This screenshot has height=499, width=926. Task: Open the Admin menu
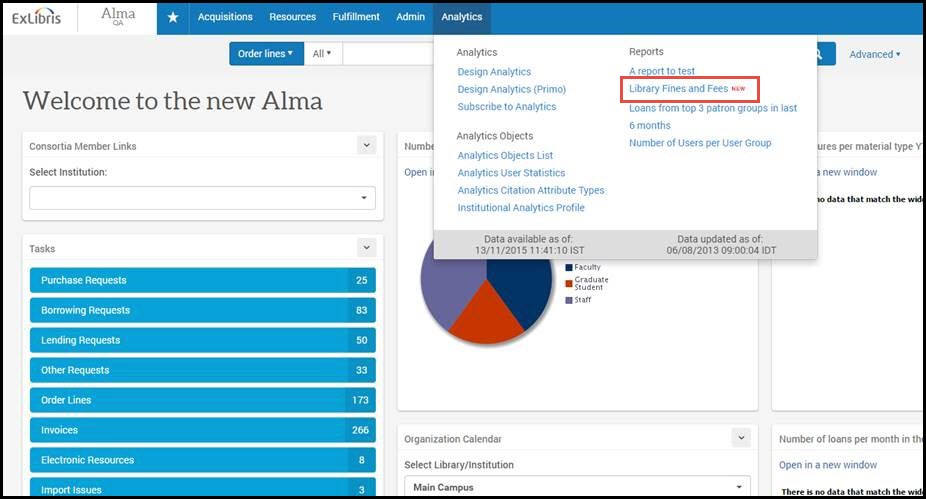tap(410, 17)
